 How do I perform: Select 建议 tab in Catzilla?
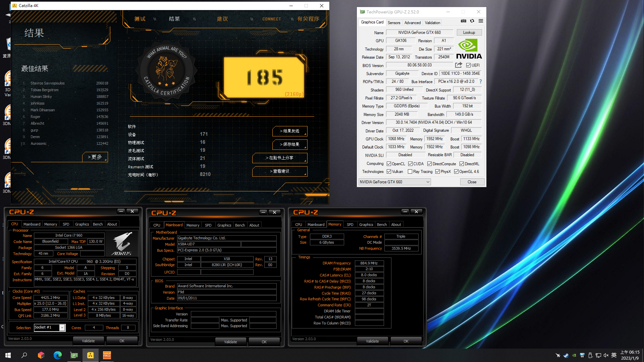(222, 19)
